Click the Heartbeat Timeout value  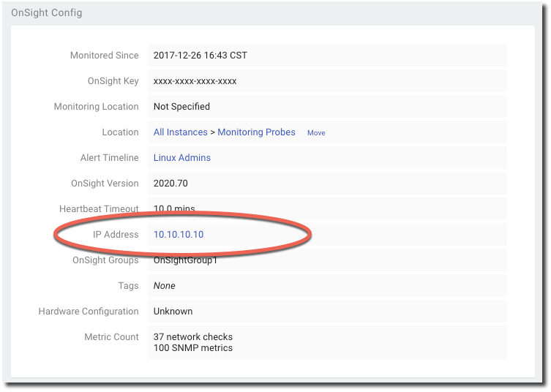click(174, 209)
